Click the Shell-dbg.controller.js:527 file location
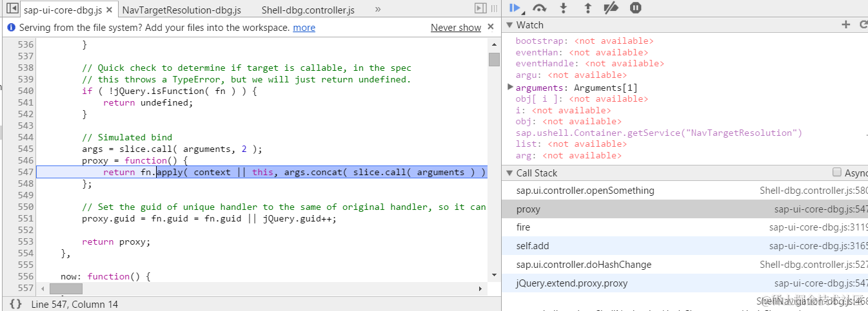The height and width of the screenshot is (311, 868). click(814, 265)
